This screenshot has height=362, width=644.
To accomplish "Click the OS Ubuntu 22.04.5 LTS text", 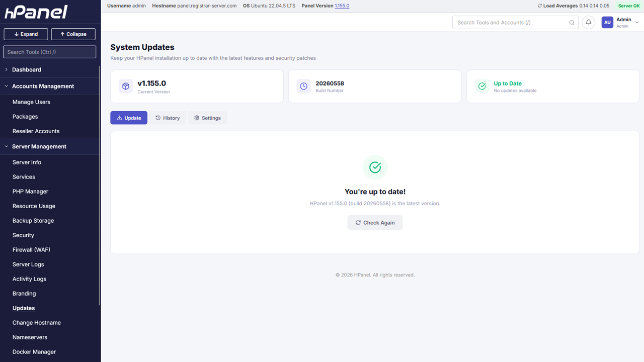I will pyautogui.click(x=269, y=6).
